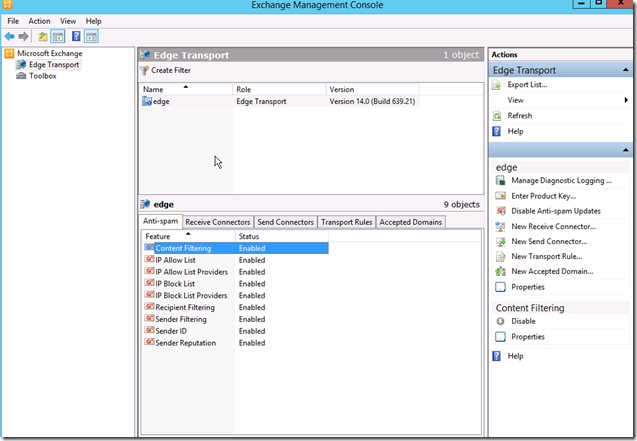Click Content Filtering Disable icon
Image resolution: width=637 pixels, height=441 pixels.
pyautogui.click(x=500, y=321)
